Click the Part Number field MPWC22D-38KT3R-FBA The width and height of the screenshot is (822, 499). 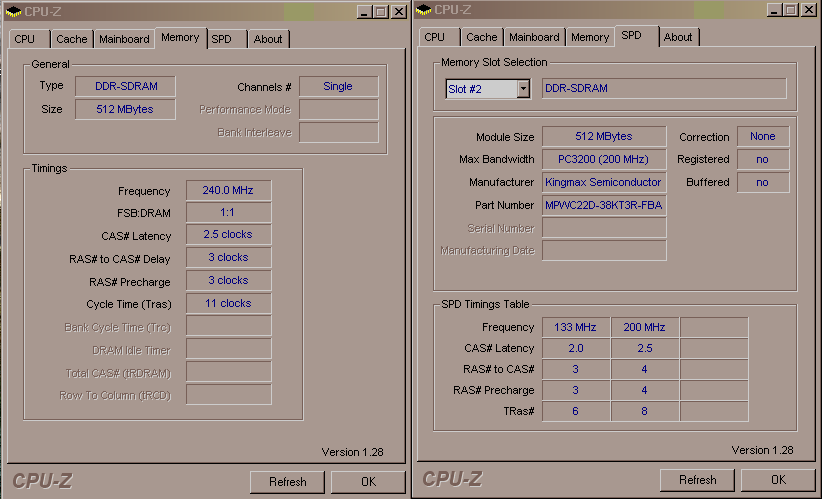pos(604,205)
